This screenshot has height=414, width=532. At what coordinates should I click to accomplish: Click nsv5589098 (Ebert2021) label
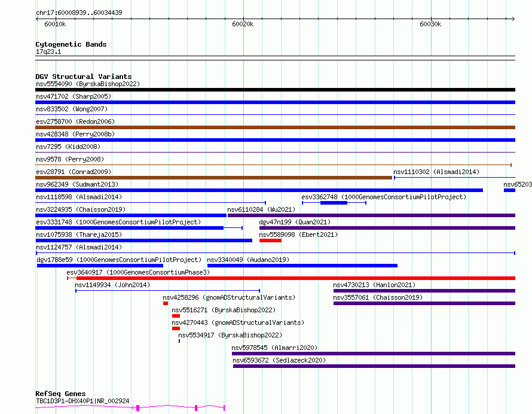click(298, 235)
